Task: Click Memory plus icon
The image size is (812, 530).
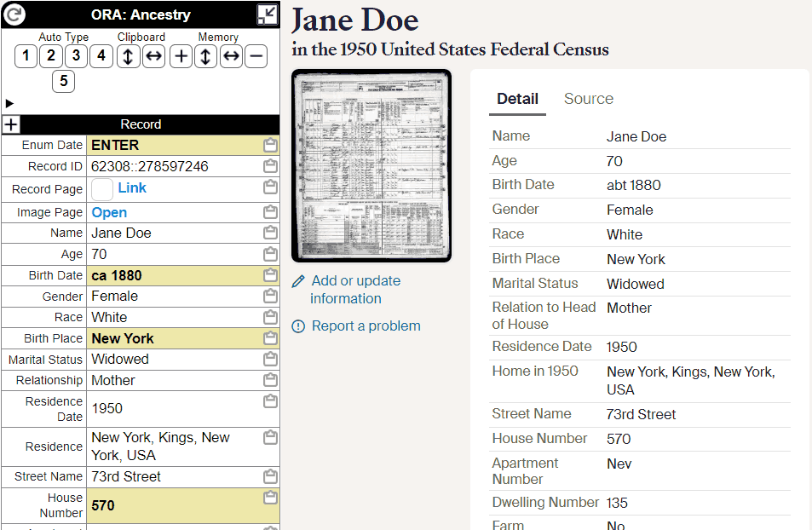Action: (x=181, y=56)
